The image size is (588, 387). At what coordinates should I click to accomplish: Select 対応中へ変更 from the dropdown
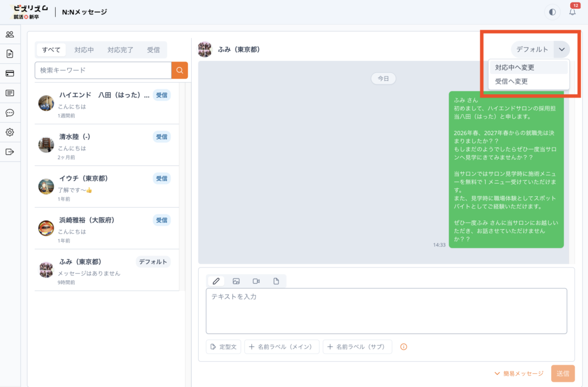click(x=515, y=68)
